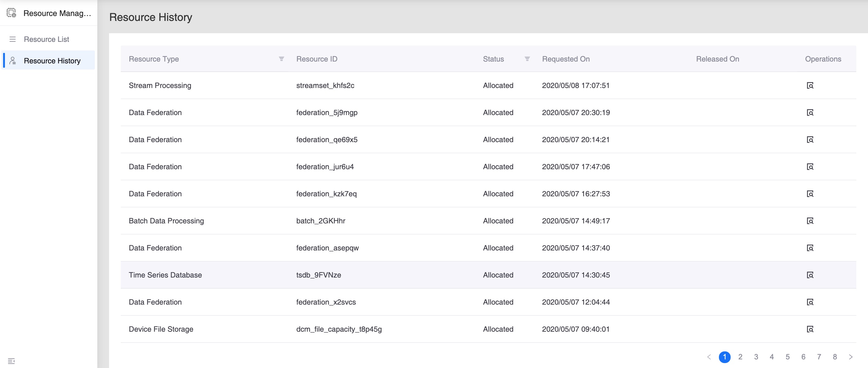Select the Device File Storage cell

click(161, 329)
